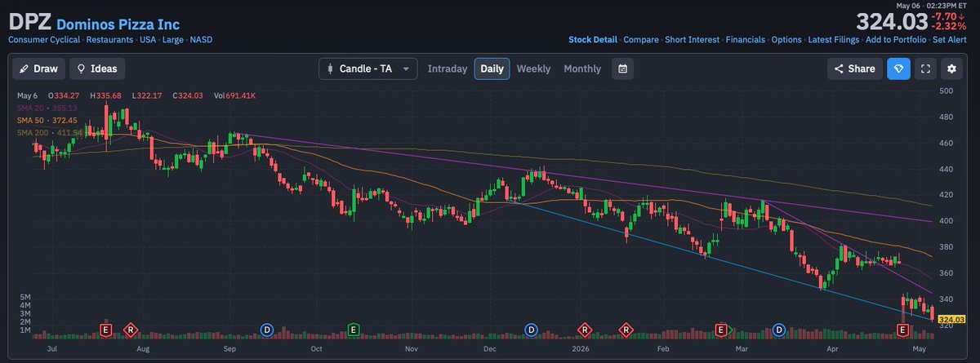Screen dimensions: 980x363
Task: Open chart settings gear
Action: coord(952,69)
